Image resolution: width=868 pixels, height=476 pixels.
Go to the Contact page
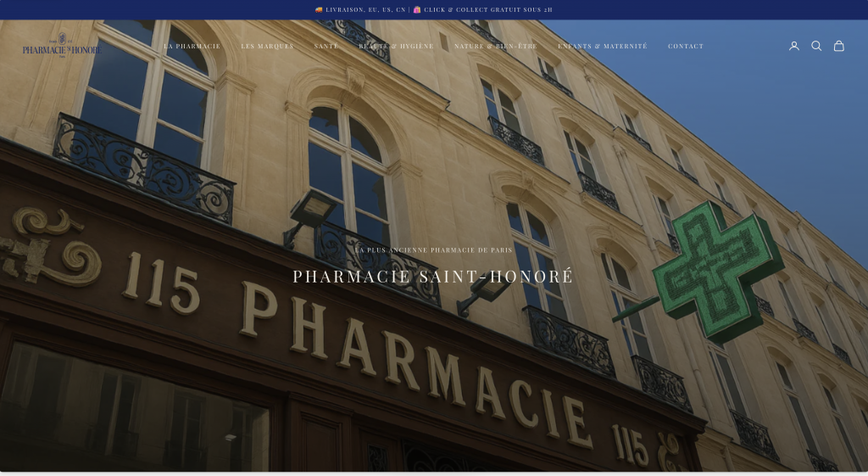coord(686,46)
